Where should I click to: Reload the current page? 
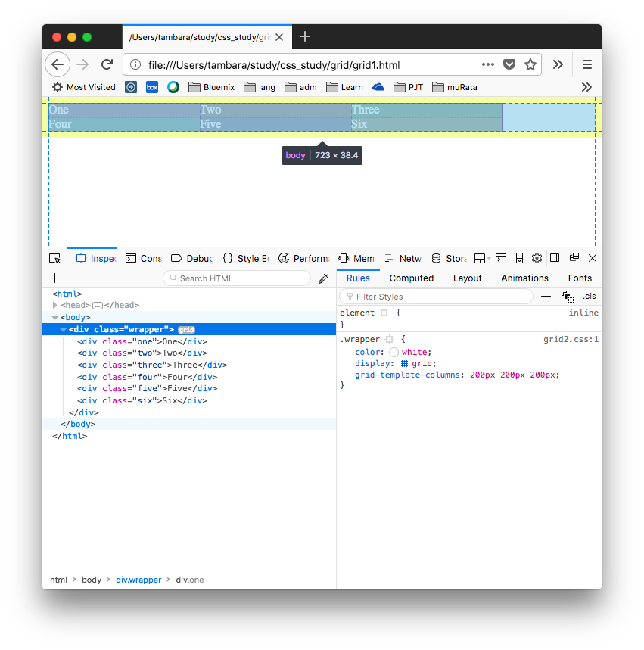107,64
